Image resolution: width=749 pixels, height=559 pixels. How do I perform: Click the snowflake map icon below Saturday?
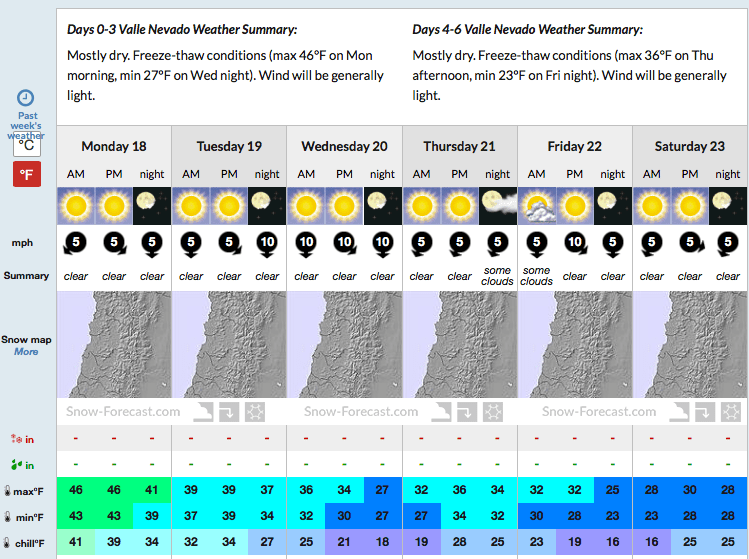point(731,412)
